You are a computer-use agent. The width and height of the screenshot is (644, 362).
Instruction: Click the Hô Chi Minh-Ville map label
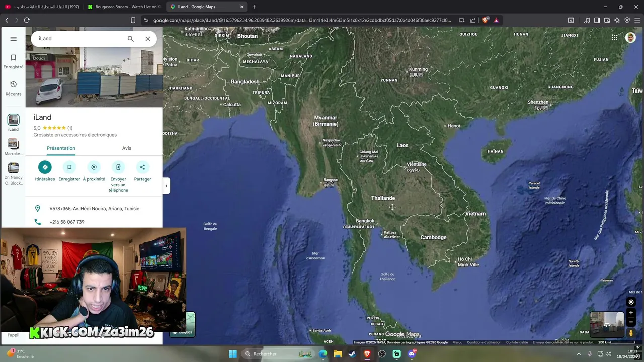[x=468, y=262]
